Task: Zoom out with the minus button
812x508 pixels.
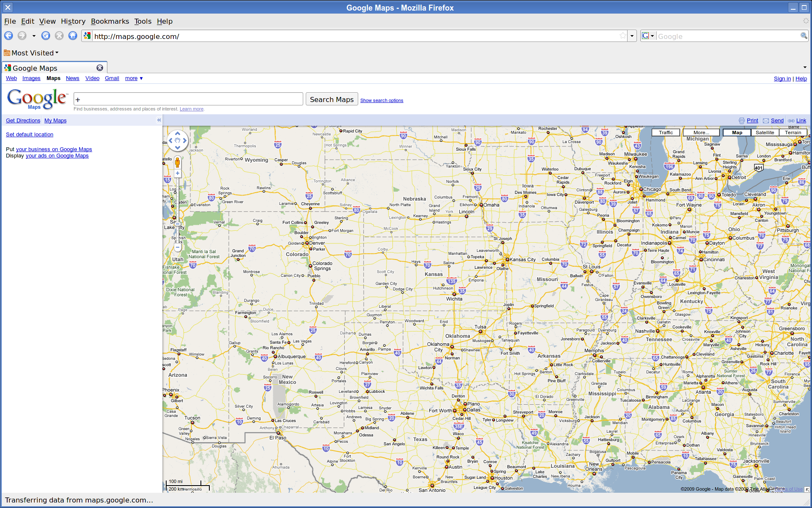Action: 178,247
